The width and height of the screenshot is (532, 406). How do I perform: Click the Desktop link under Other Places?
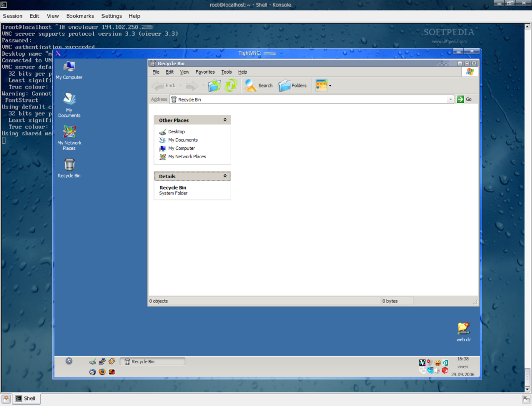[176, 131]
